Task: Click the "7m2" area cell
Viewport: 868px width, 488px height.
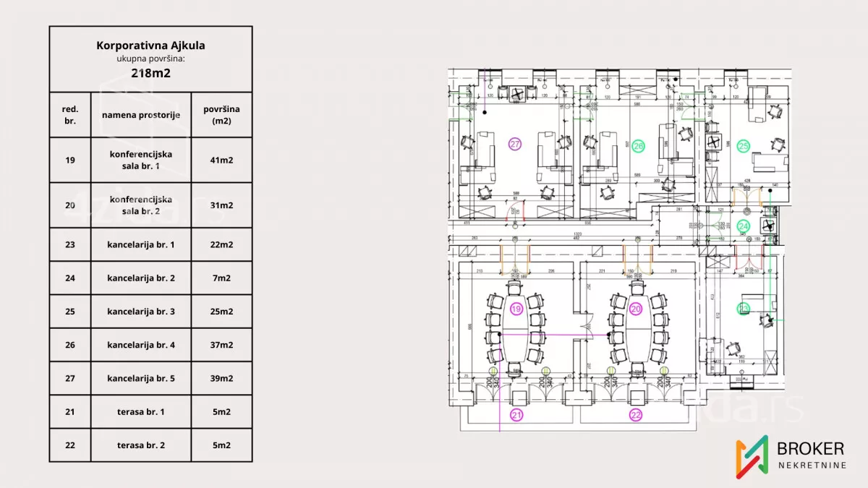Action: [222, 278]
